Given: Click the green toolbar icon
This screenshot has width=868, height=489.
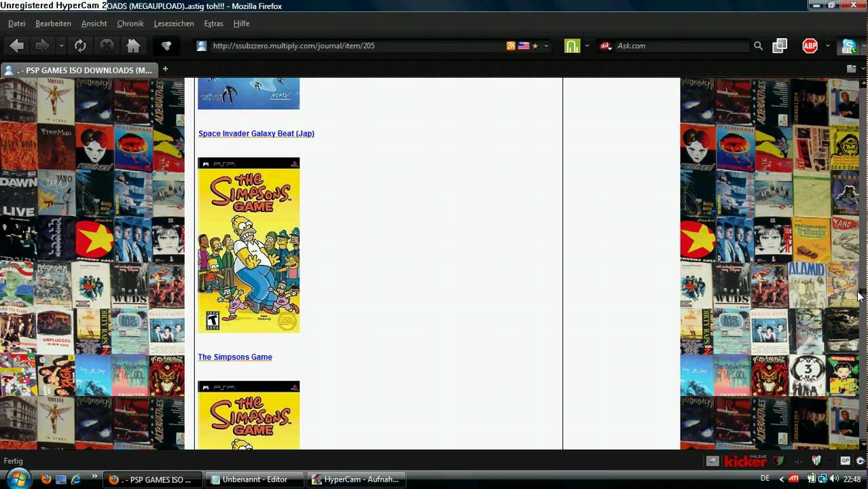Looking at the screenshot, I should click(x=573, y=46).
